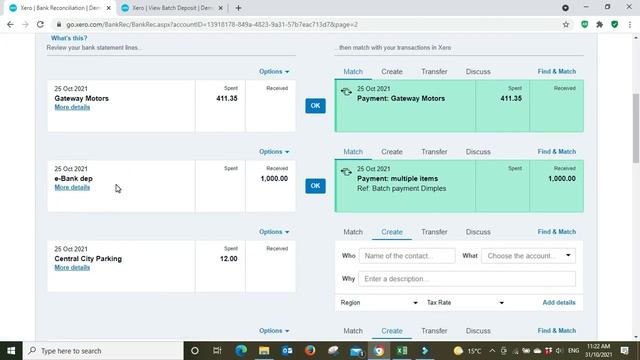Click the Name of the contact field
The image size is (640, 360).
click(x=407, y=256)
